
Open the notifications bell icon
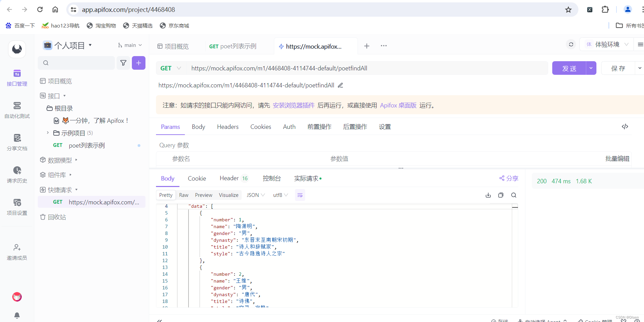[x=17, y=315]
